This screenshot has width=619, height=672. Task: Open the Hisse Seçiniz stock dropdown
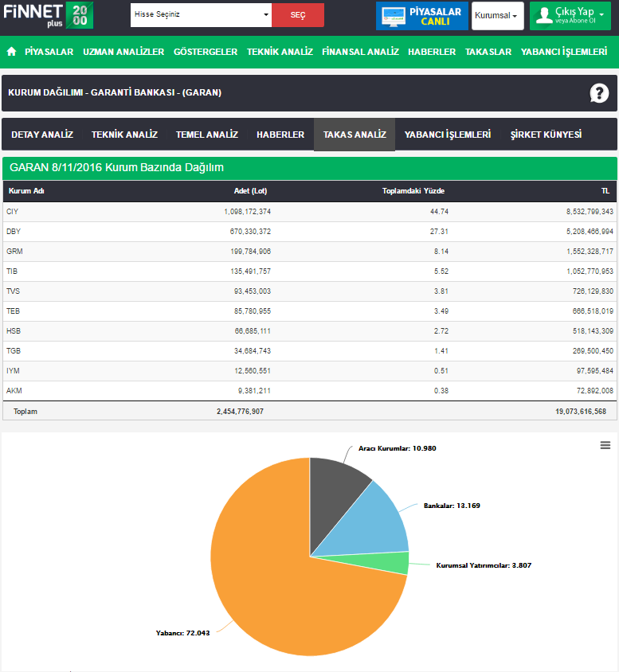click(201, 14)
